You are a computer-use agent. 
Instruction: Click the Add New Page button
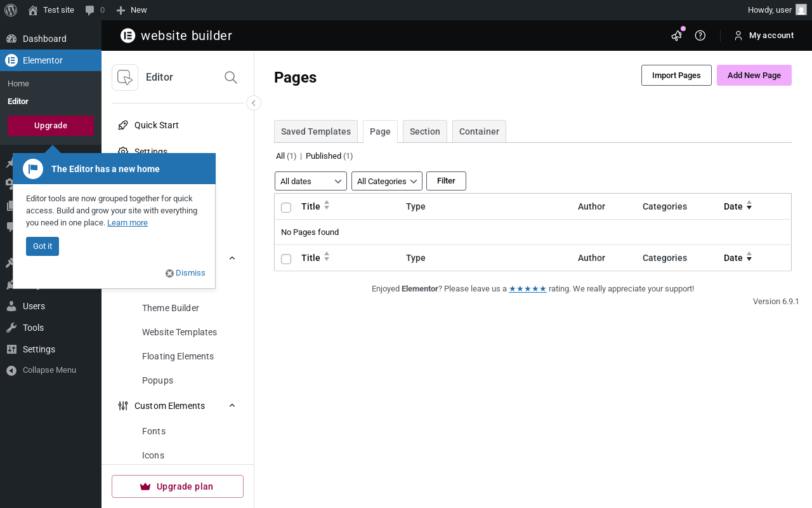point(754,75)
